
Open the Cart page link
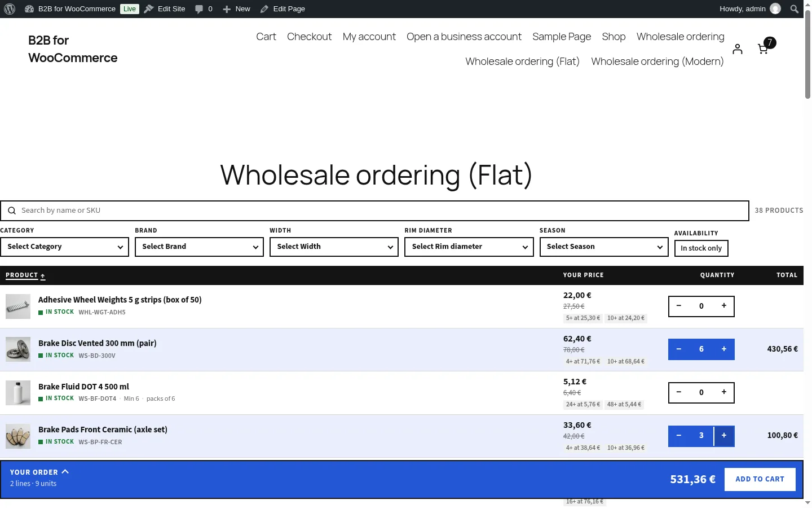(x=266, y=37)
